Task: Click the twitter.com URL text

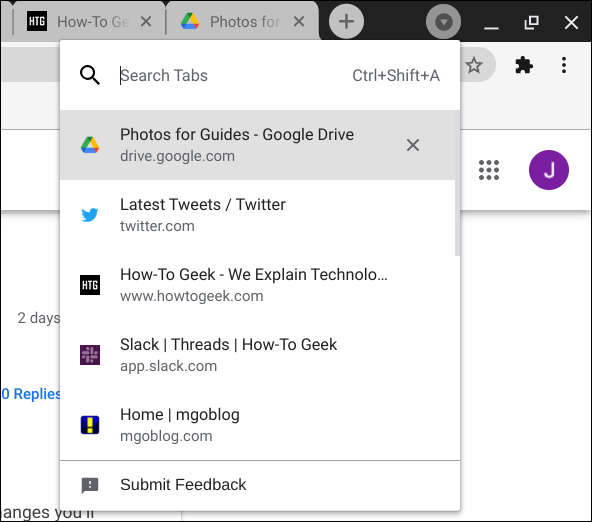Action: tap(157, 226)
